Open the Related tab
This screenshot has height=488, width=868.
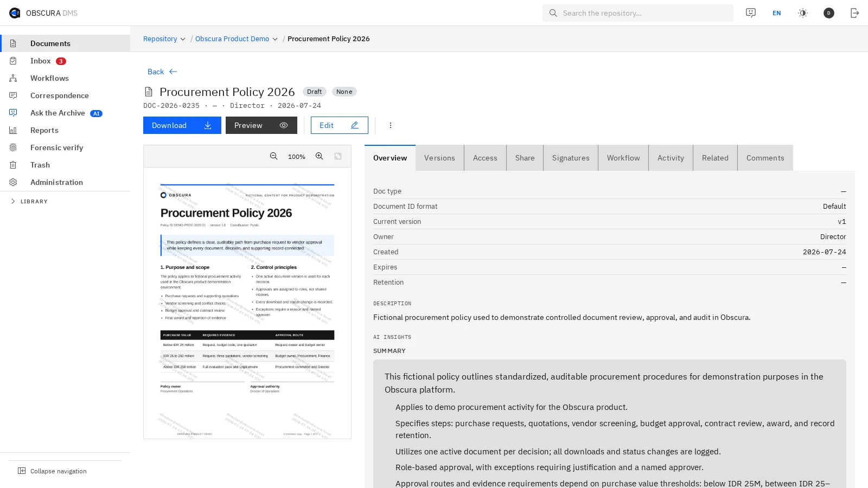pyautogui.click(x=715, y=158)
